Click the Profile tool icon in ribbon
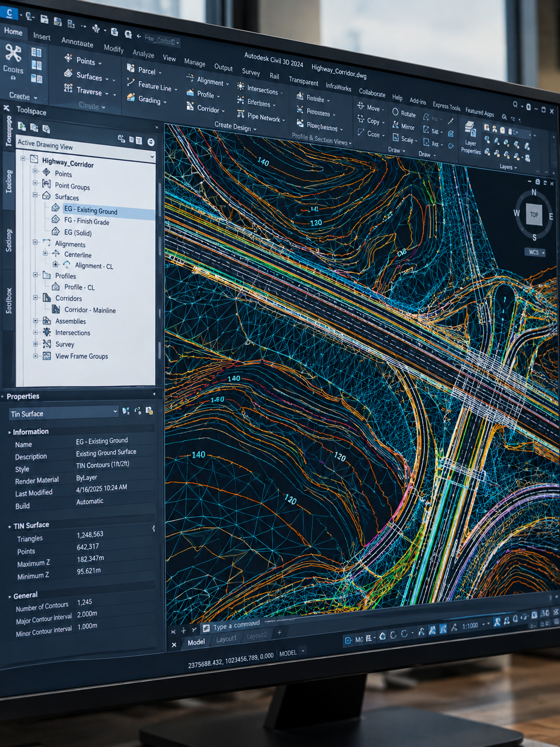The height and width of the screenshot is (747, 560). coord(190,92)
